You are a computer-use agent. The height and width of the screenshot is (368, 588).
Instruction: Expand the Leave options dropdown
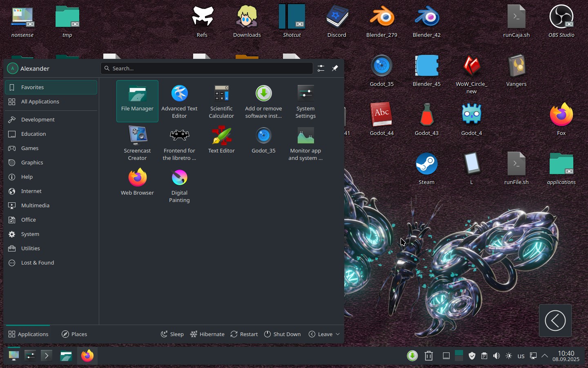pyautogui.click(x=339, y=334)
